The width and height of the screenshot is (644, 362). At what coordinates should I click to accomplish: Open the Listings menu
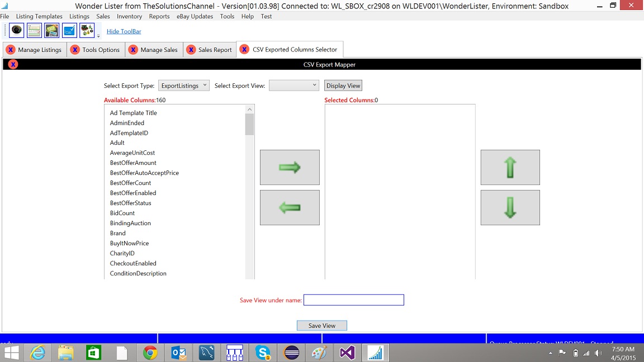[x=79, y=16]
